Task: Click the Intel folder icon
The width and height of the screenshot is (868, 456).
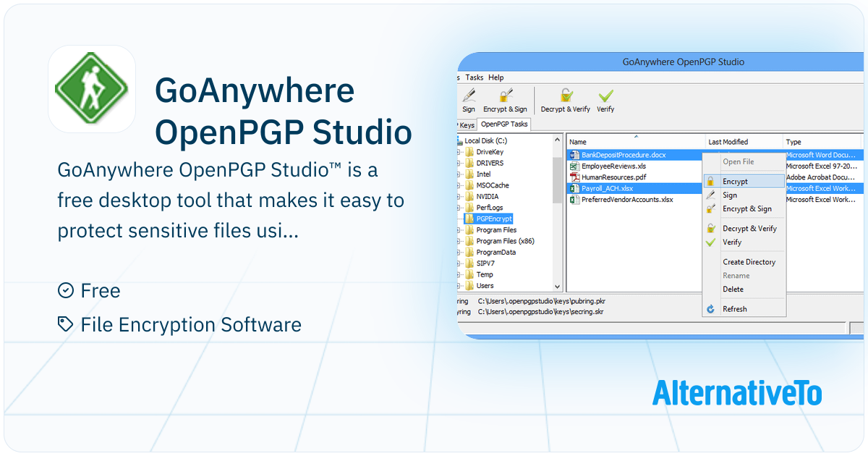Action: point(469,174)
